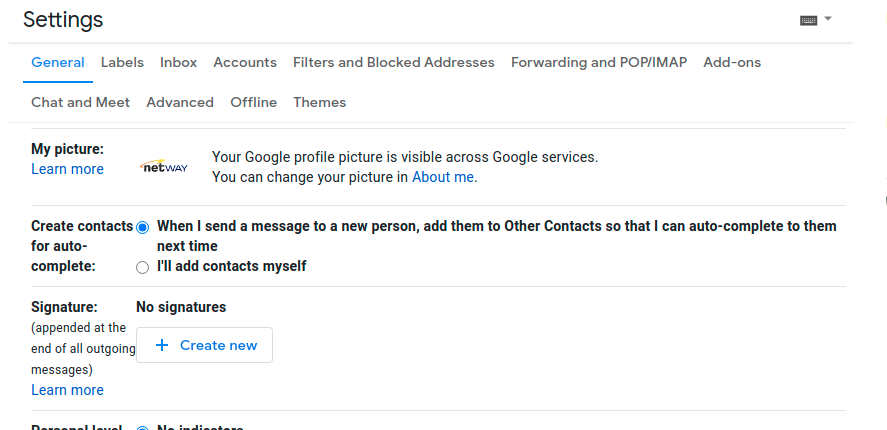Click the Create new signature button
This screenshot has height=430, width=887.
pyautogui.click(x=204, y=345)
